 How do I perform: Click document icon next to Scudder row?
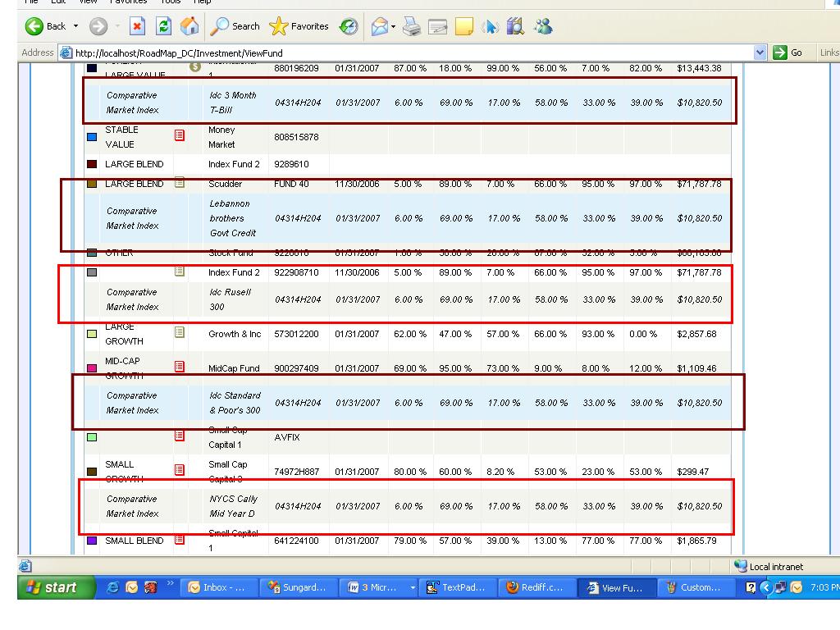180,183
